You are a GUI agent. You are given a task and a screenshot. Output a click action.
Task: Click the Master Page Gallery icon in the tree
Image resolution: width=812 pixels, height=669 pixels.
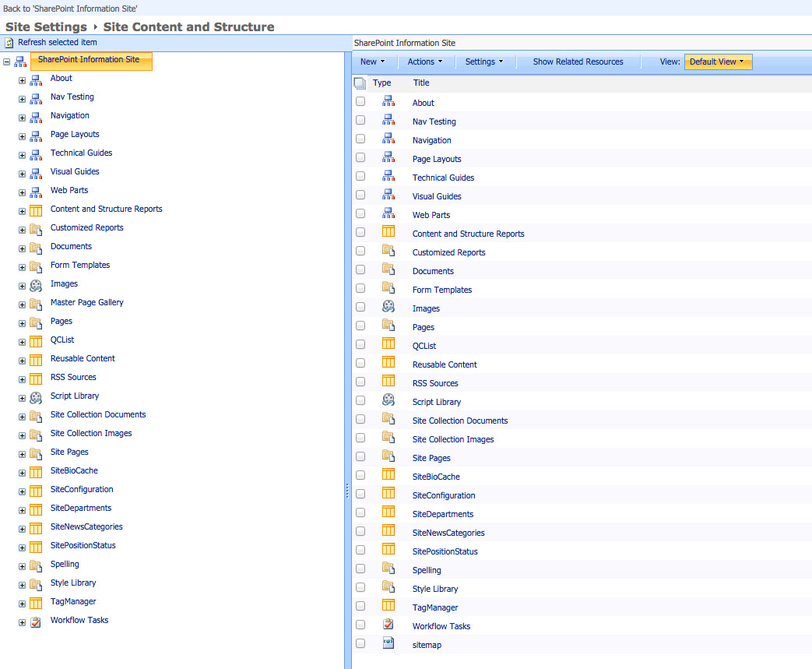click(36, 305)
